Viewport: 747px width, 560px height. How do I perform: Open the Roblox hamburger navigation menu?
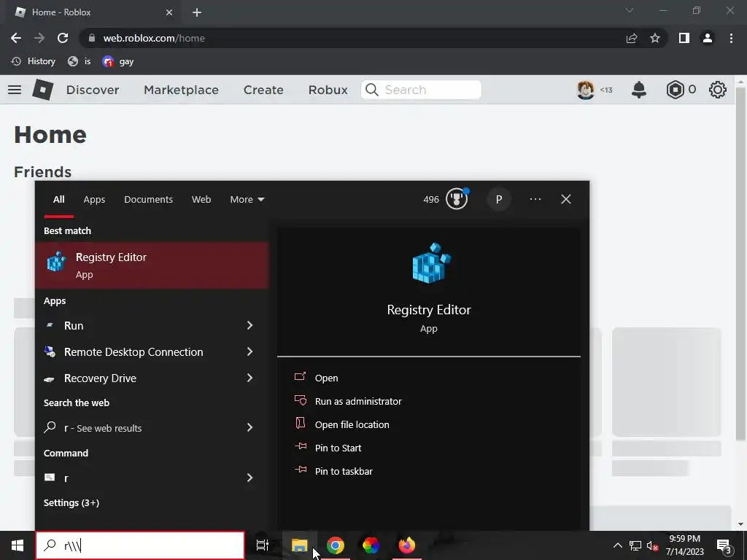pyautogui.click(x=15, y=90)
